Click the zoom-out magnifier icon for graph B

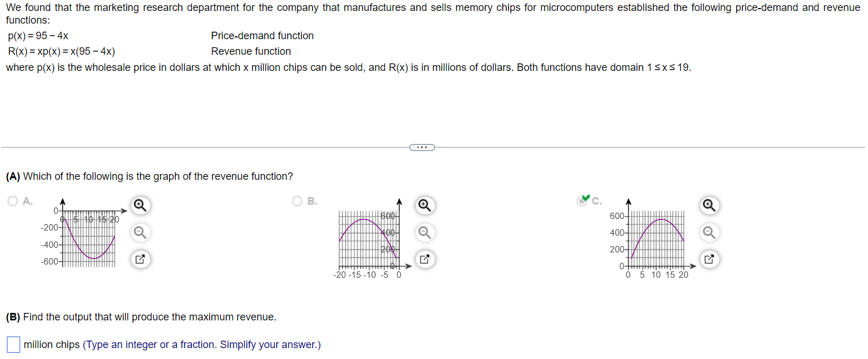tap(424, 232)
